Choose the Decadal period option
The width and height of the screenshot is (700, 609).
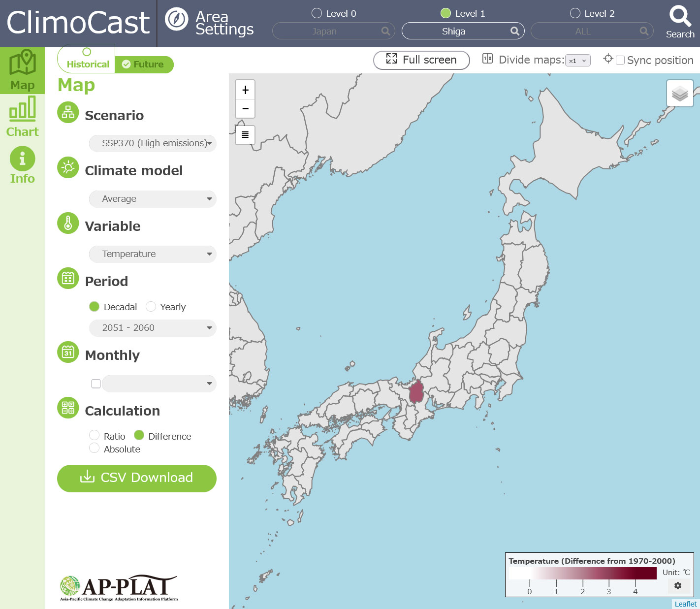[x=95, y=307]
